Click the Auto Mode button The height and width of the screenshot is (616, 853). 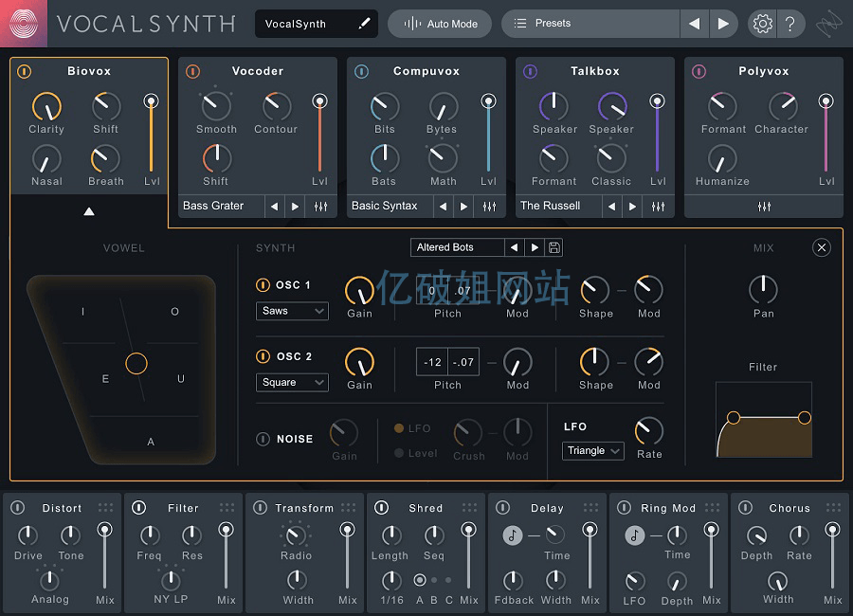point(440,24)
